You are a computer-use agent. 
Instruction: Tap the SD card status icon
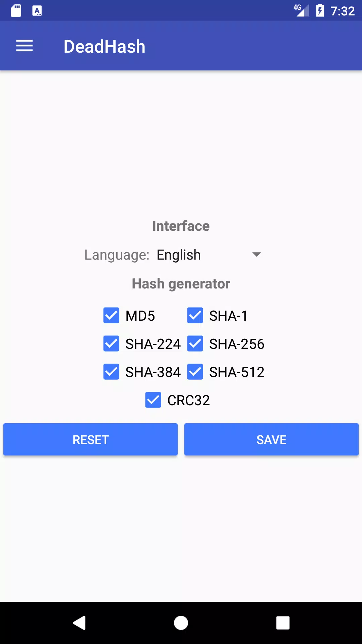tap(16, 11)
